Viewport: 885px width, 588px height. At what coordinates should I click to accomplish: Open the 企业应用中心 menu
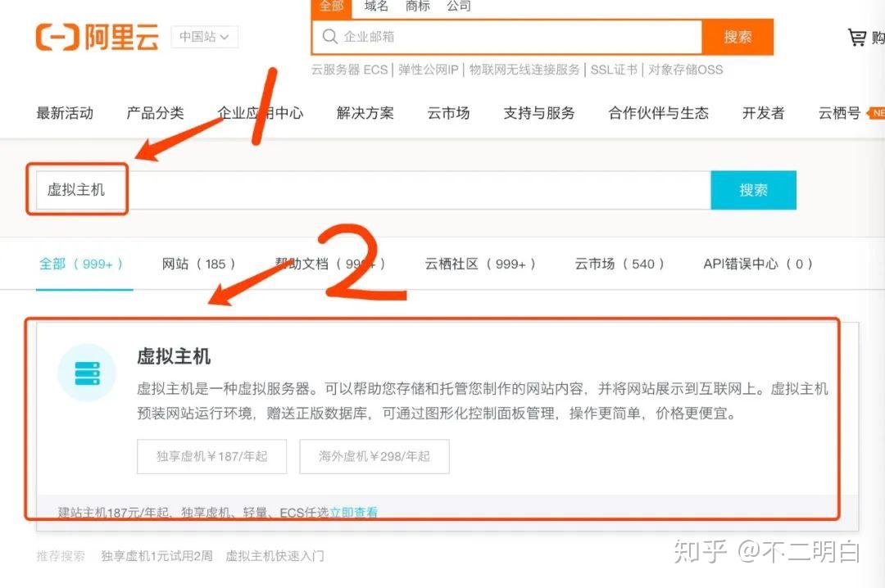pyautogui.click(x=261, y=113)
